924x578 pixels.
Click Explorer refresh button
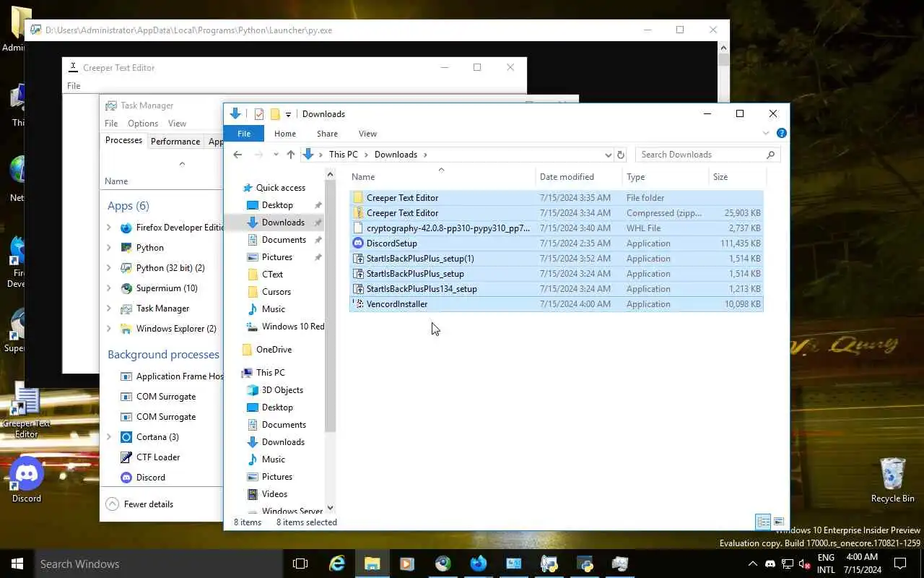[x=621, y=155]
